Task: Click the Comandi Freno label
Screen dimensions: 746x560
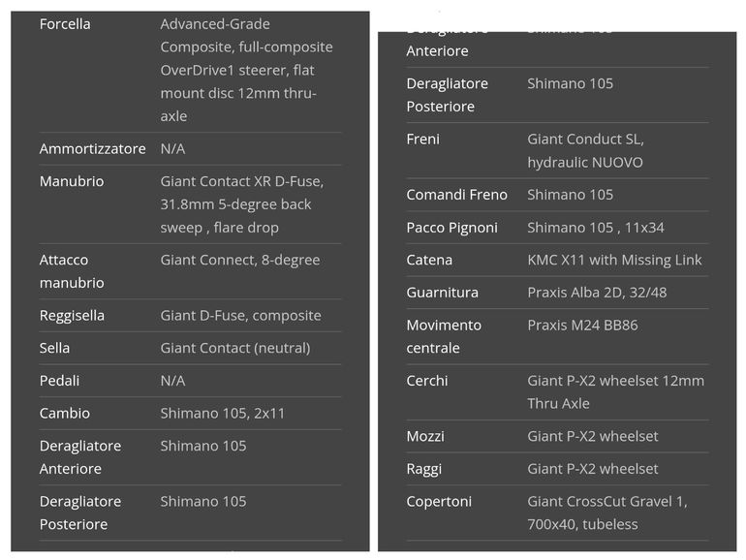Action: (456, 195)
